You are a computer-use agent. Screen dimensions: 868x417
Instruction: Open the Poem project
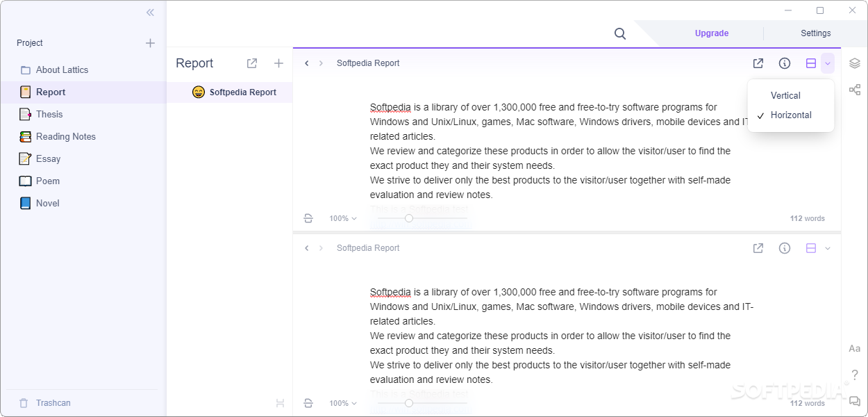click(83, 181)
